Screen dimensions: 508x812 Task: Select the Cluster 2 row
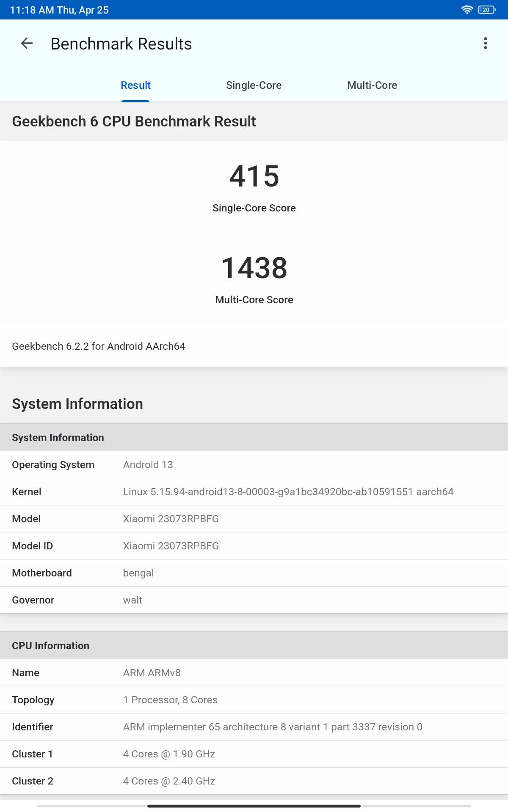point(254,781)
